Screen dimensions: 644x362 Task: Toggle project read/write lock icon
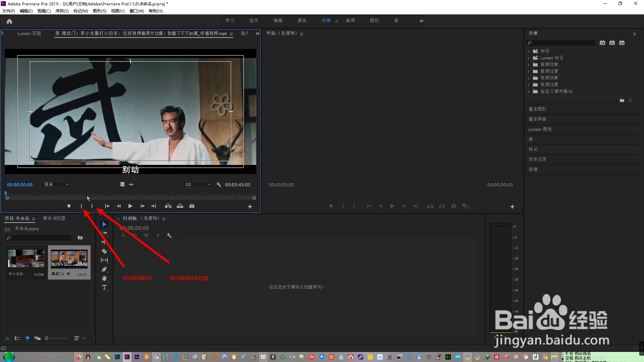point(7,338)
